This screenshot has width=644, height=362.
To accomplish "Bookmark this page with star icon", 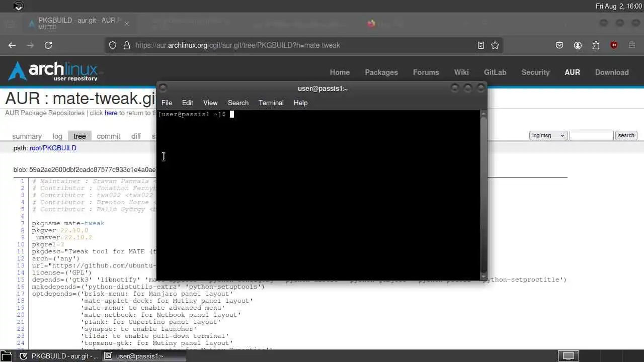I will 495,45.
